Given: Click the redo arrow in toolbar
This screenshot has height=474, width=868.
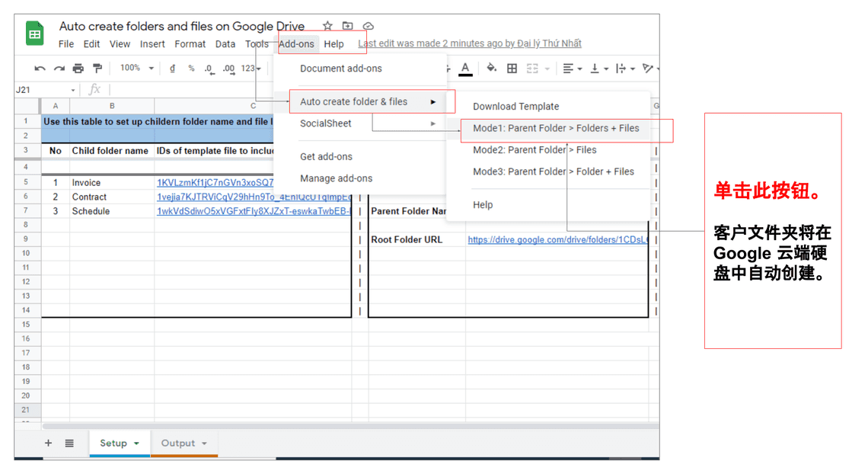Looking at the screenshot, I should coord(59,69).
